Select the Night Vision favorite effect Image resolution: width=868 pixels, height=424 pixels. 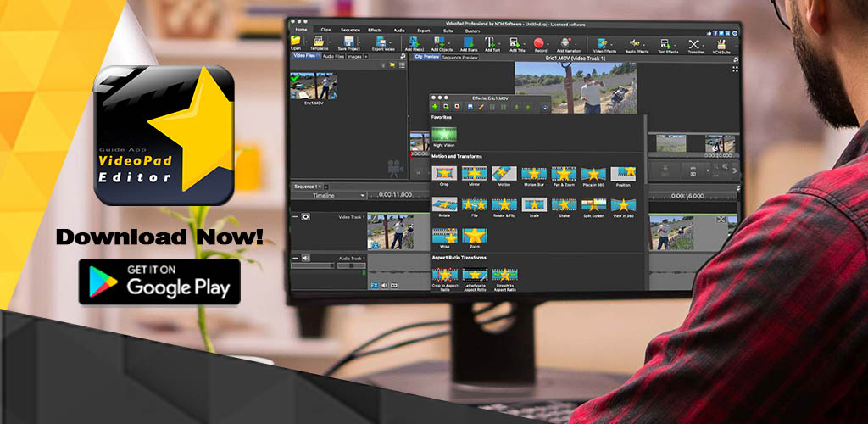(444, 135)
